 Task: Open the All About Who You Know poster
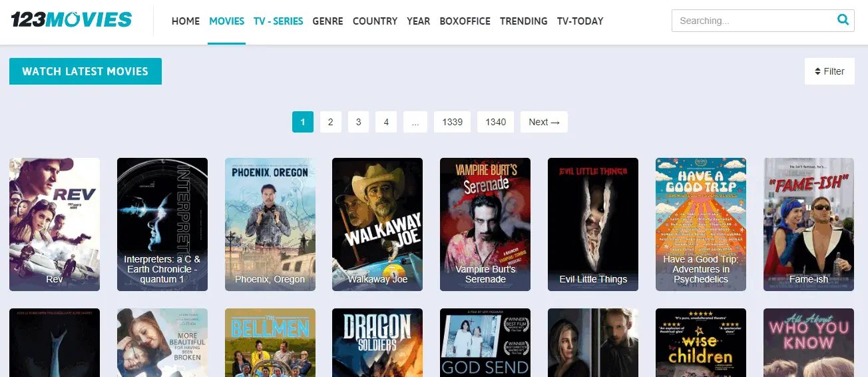point(809,342)
